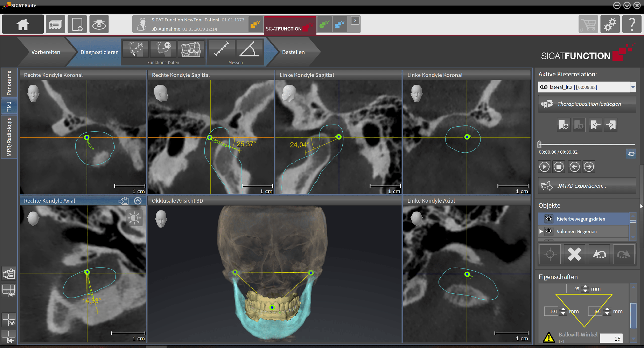This screenshot has width=644, height=348.
Task: Select the distance measurement tool
Action: coord(222,49)
